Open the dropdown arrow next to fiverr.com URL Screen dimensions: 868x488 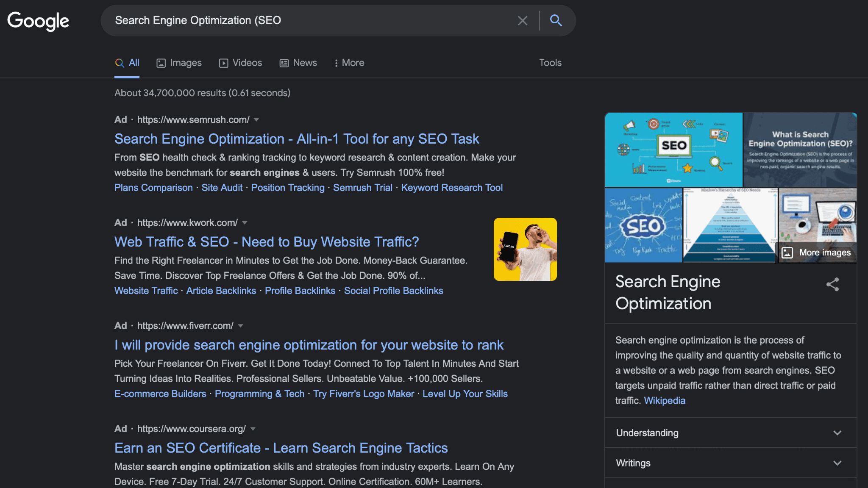240,326
